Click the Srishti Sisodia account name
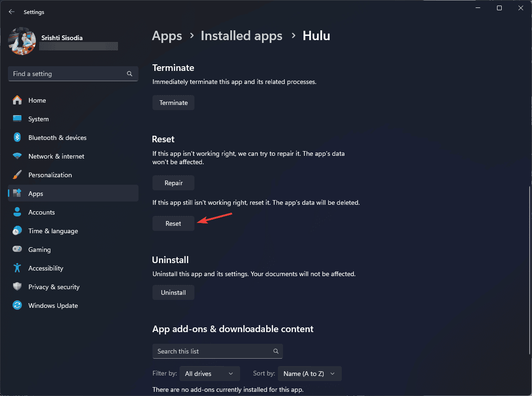532x396 pixels. click(x=62, y=38)
